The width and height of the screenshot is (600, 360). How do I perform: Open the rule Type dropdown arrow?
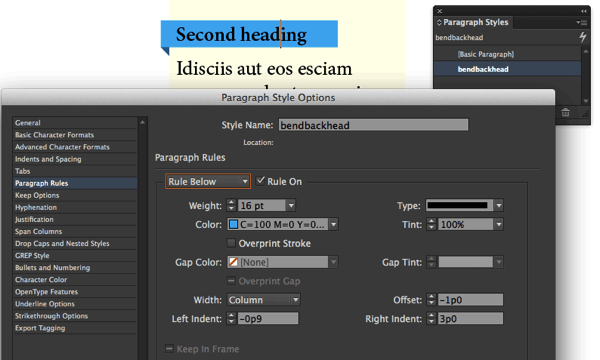tap(499, 205)
